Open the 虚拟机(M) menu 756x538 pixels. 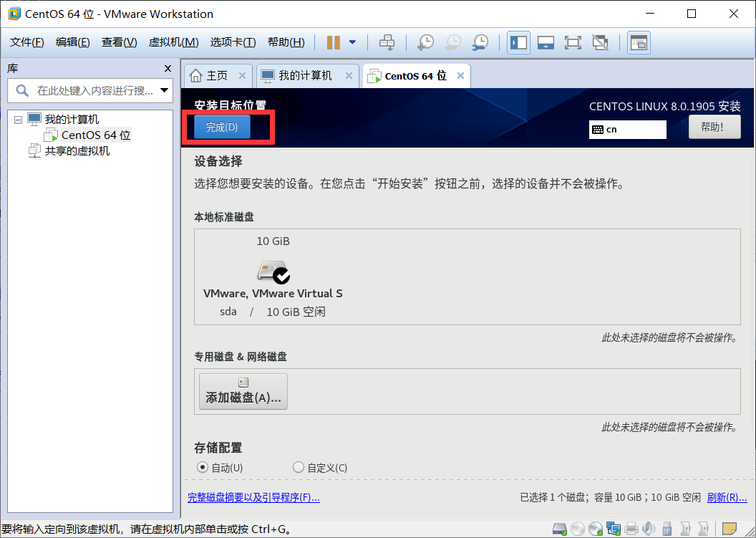tap(173, 42)
